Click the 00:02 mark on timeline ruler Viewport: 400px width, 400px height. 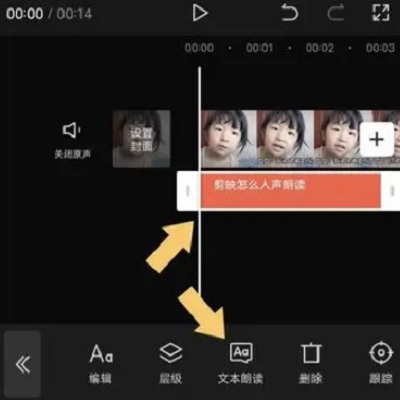(320, 48)
